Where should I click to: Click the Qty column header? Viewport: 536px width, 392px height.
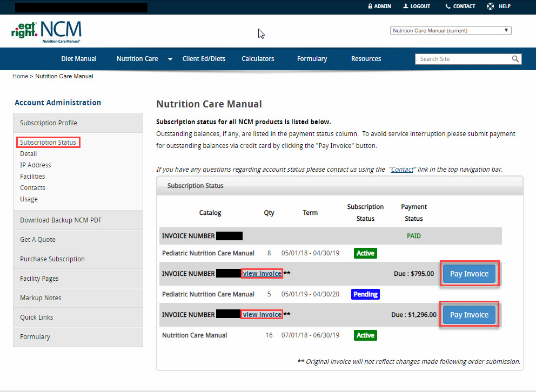click(x=269, y=213)
